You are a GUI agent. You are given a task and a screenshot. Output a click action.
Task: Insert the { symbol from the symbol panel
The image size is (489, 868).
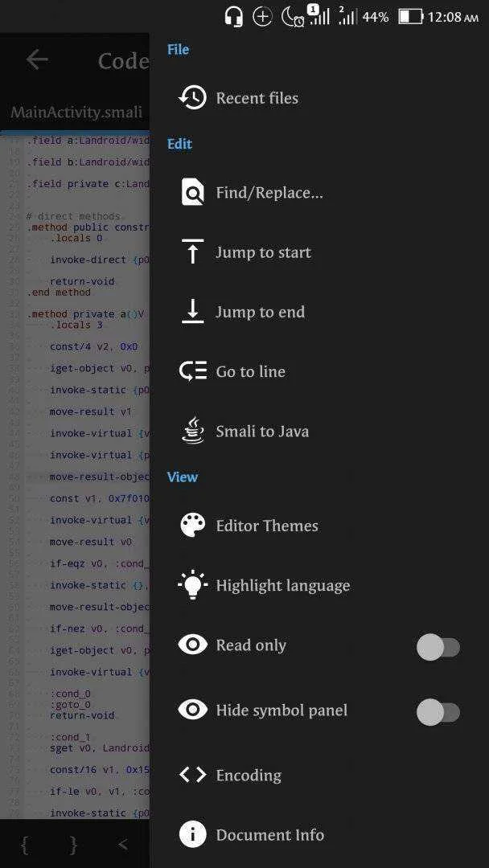24,845
